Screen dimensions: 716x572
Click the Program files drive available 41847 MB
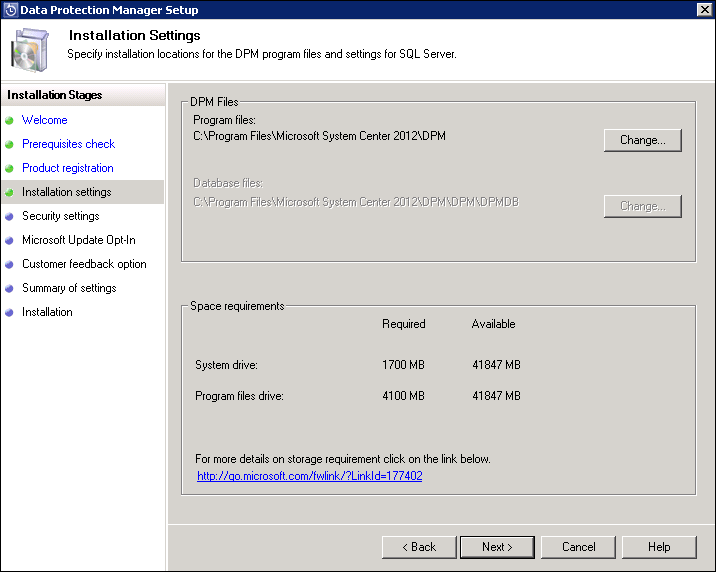(496, 396)
